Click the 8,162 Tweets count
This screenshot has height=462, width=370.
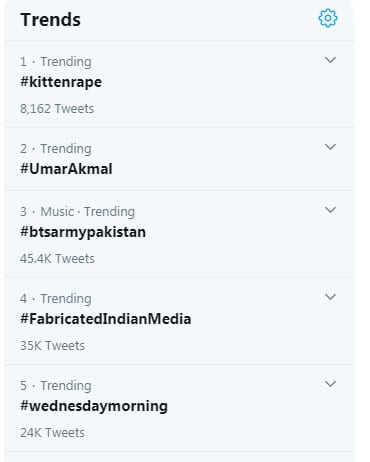pos(57,109)
